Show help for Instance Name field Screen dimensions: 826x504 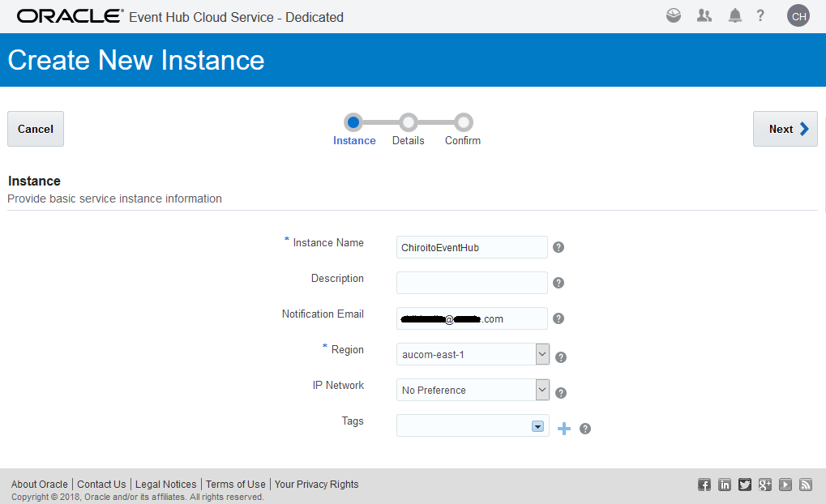(559, 247)
